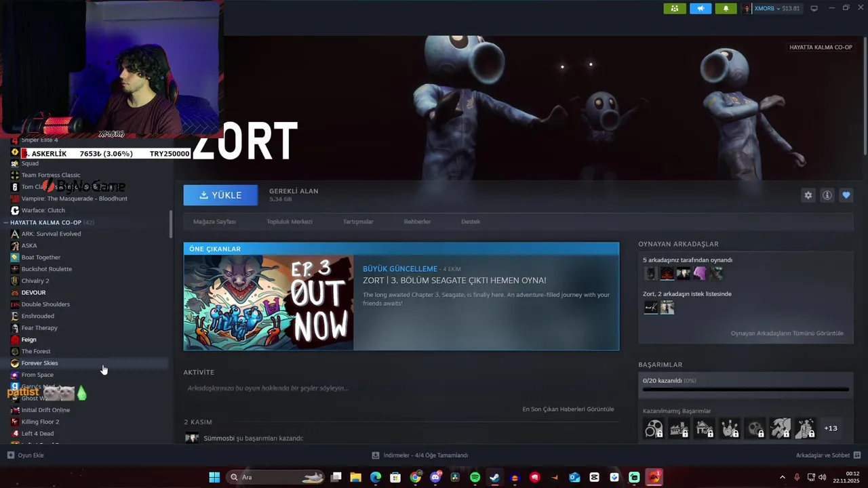
Task: Open File Explorer from the taskbar
Action: 355,477
